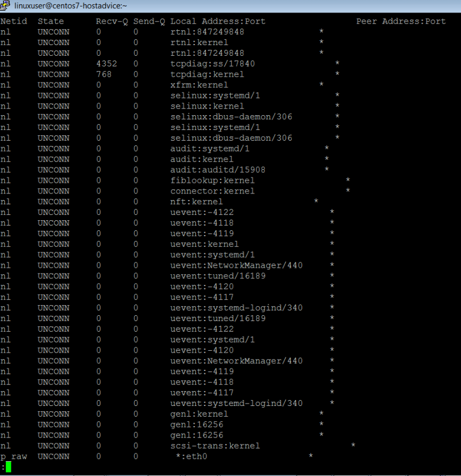Screen dimensions: 461x476
Task: Click the fiblookup:kernel entry
Action: click(212, 180)
